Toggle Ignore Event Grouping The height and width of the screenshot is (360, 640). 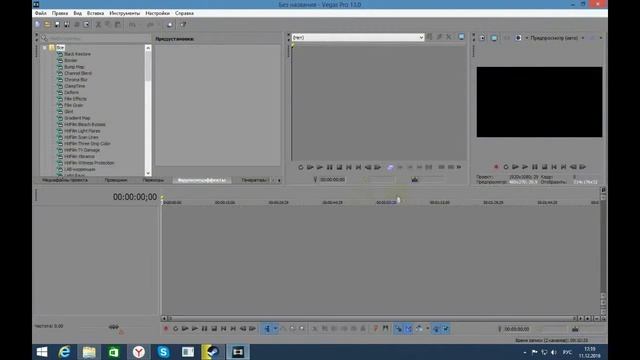click(446, 329)
